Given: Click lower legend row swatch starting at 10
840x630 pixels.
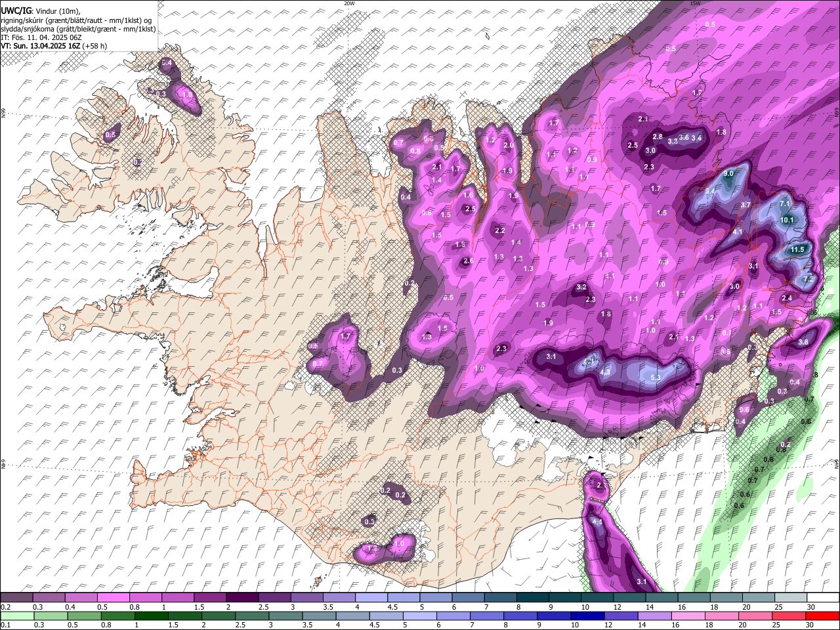Looking at the screenshot, I should click(x=587, y=616).
